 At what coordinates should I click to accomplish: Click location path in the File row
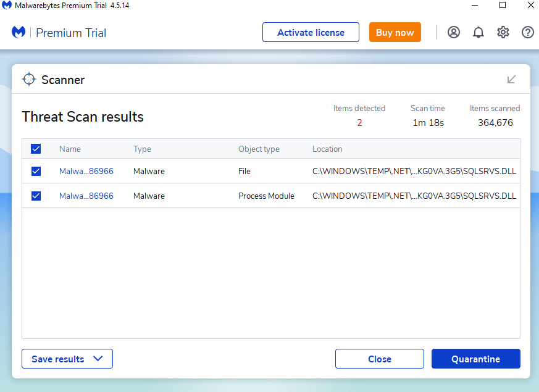414,171
